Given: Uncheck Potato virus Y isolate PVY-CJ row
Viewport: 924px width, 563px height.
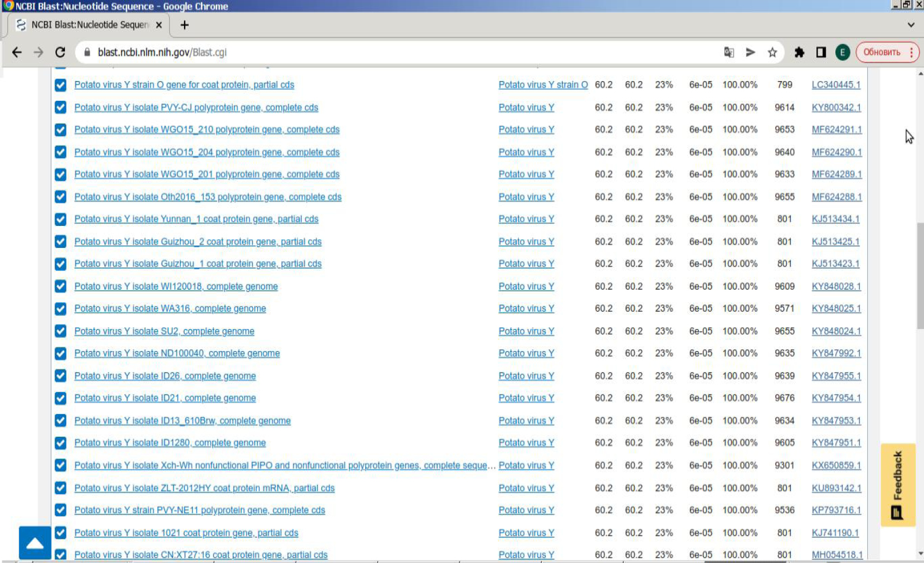Looking at the screenshot, I should [60, 108].
